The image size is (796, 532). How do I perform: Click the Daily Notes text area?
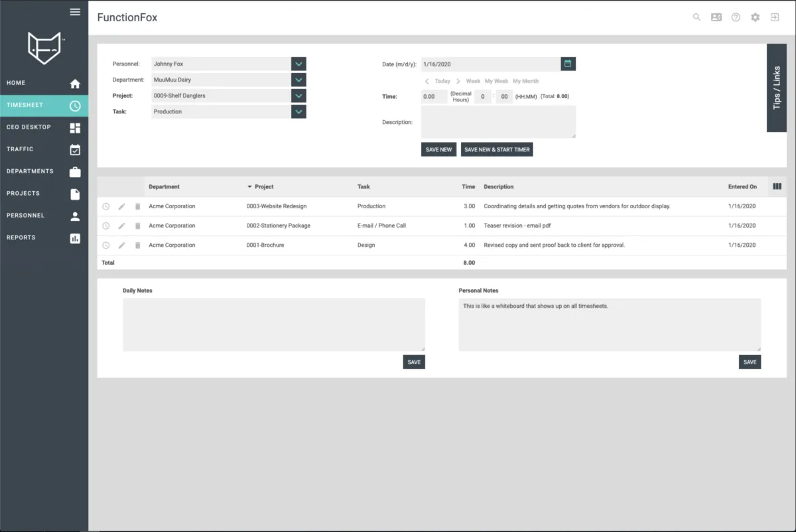coord(274,324)
